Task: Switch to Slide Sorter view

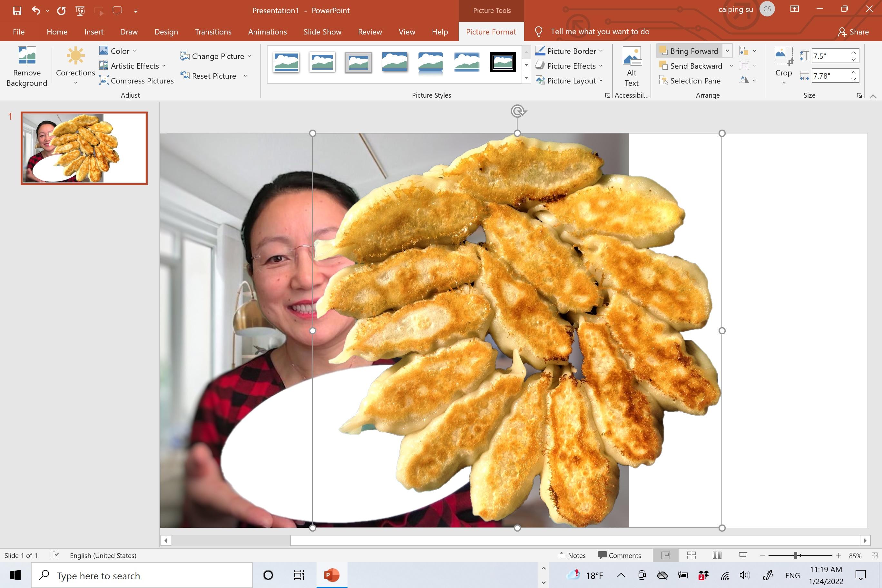Action: coord(691,555)
